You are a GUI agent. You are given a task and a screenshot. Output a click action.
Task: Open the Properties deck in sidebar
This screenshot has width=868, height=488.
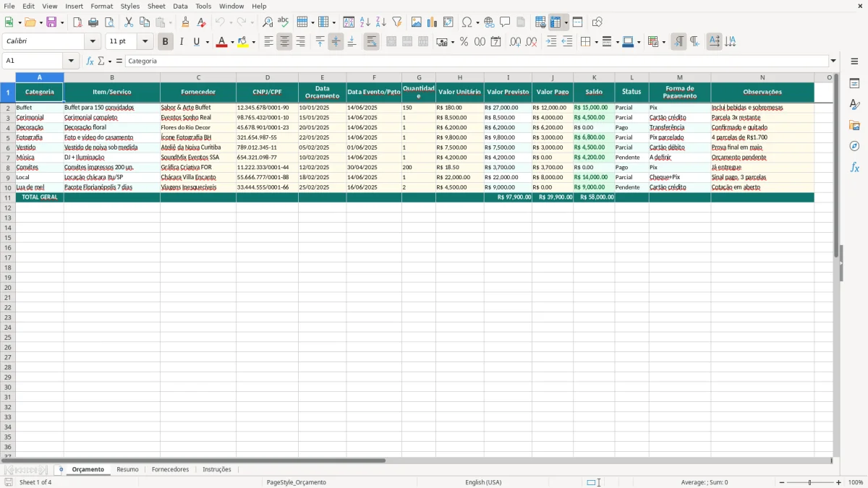(854, 84)
